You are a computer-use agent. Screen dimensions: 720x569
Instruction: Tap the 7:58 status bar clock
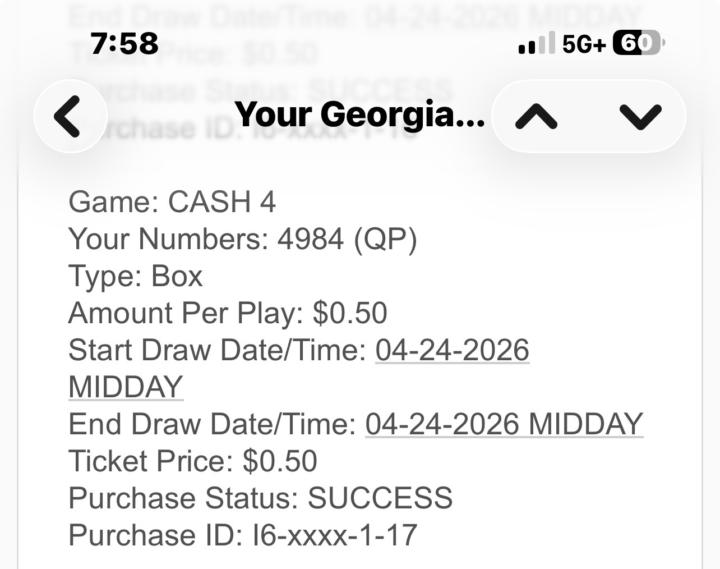coord(124,44)
